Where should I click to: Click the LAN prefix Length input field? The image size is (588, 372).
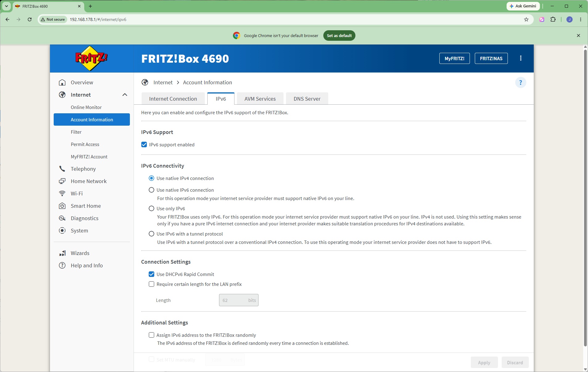click(238, 300)
